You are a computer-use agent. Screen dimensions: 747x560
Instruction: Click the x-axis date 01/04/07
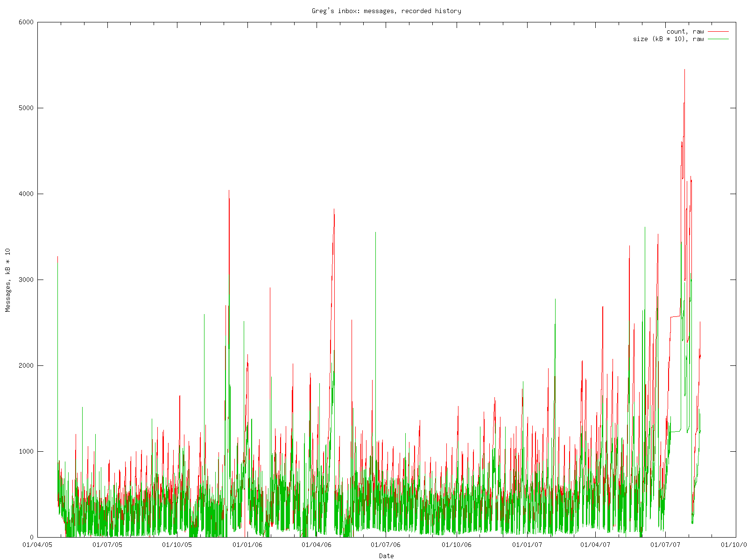pyautogui.click(x=596, y=545)
